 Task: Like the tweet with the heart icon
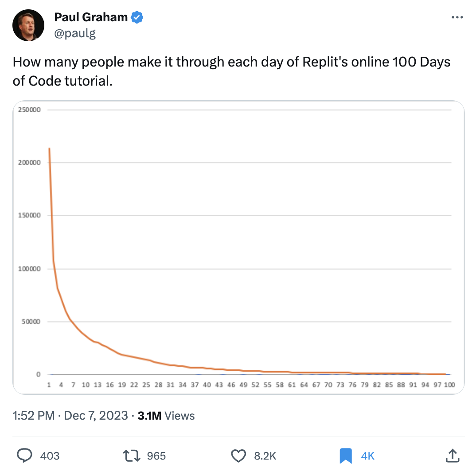tap(239, 456)
